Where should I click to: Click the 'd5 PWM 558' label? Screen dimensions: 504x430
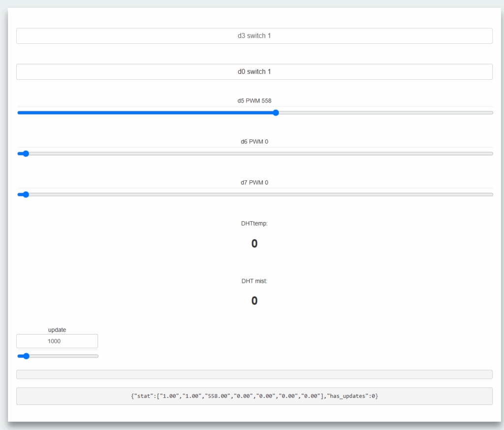tap(254, 100)
